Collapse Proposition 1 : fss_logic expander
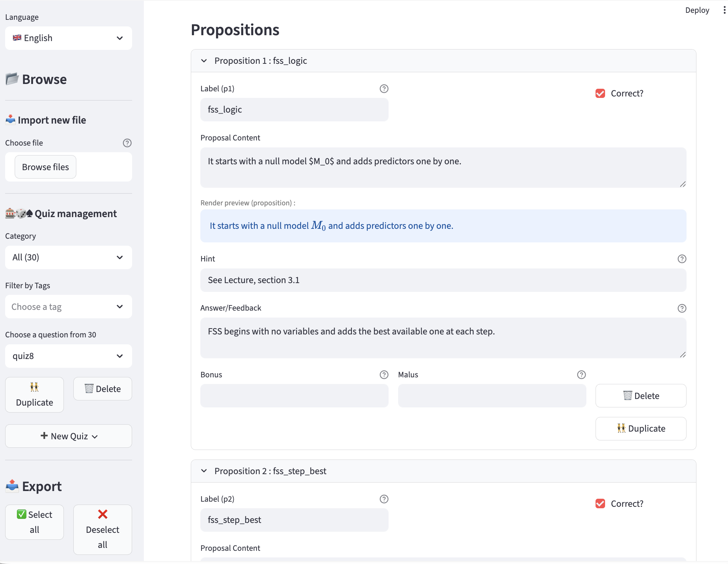Viewport: 728px width, 564px height. click(x=261, y=61)
